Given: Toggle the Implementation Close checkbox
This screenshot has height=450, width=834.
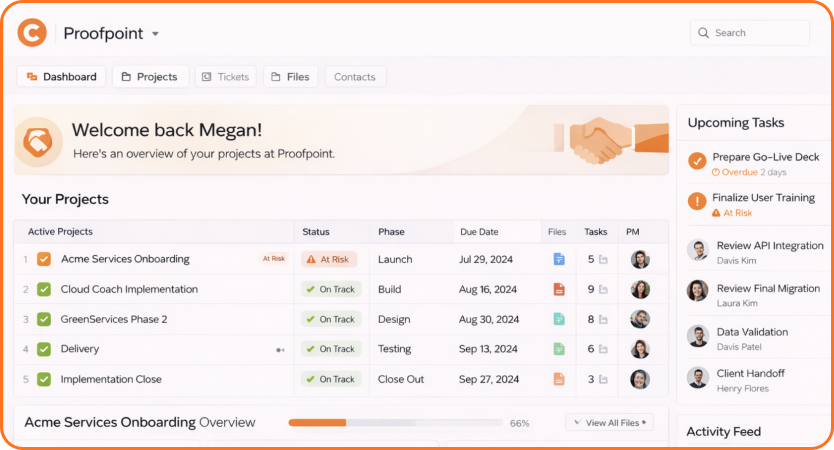Looking at the screenshot, I should pos(44,379).
